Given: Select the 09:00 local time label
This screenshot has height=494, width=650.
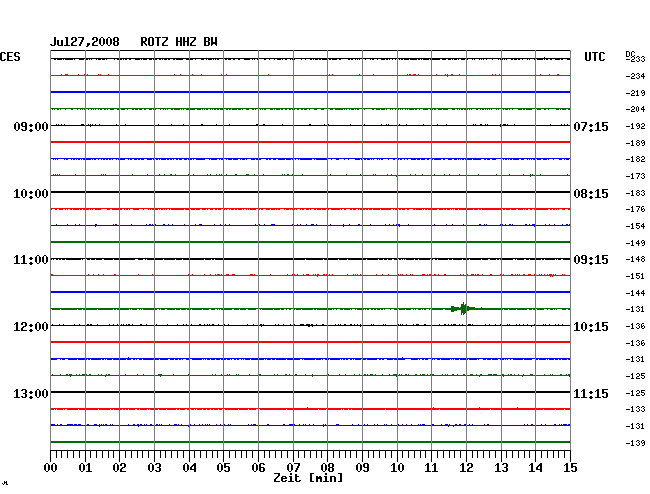Looking at the screenshot, I should click(31, 126).
